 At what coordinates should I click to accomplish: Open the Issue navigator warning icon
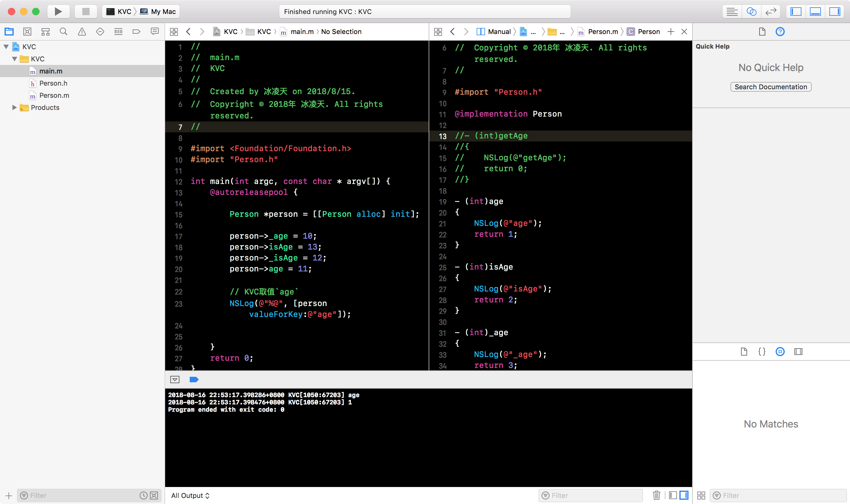pos(82,32)
